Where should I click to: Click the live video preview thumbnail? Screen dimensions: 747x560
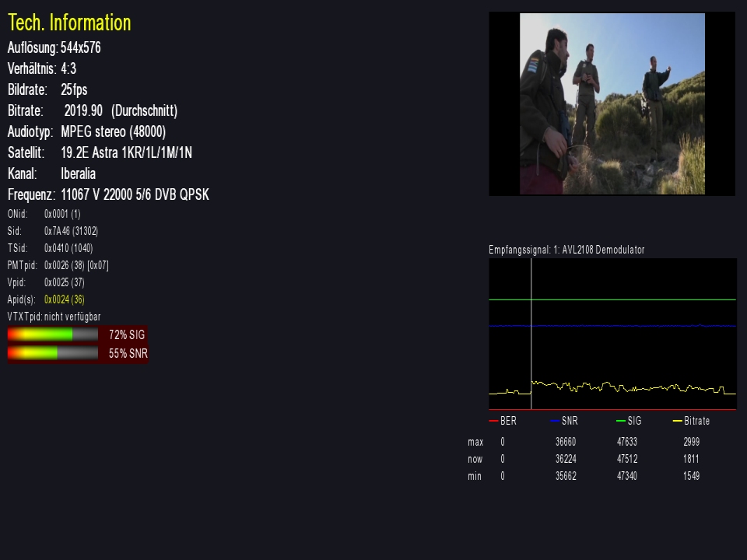coord(612,103)
